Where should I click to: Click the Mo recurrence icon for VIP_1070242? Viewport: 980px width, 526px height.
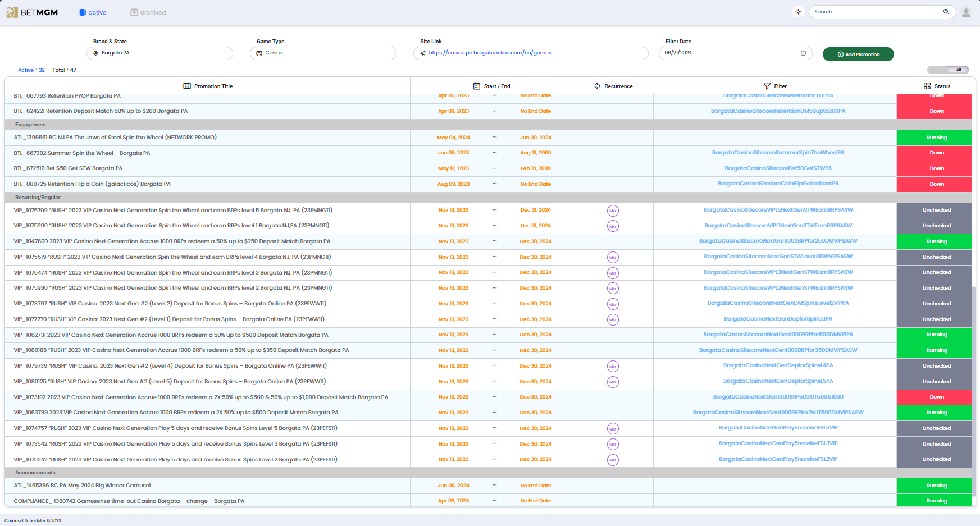tap(613, 460)
